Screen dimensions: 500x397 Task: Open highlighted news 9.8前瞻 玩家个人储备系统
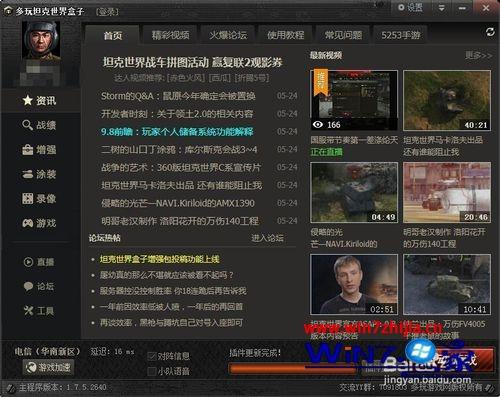click(177, 132)
